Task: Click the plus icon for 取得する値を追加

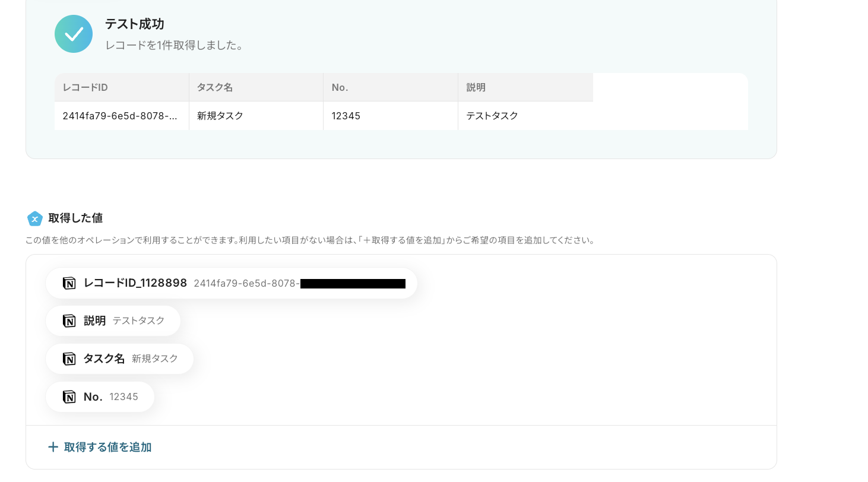Action: point(53,447)
